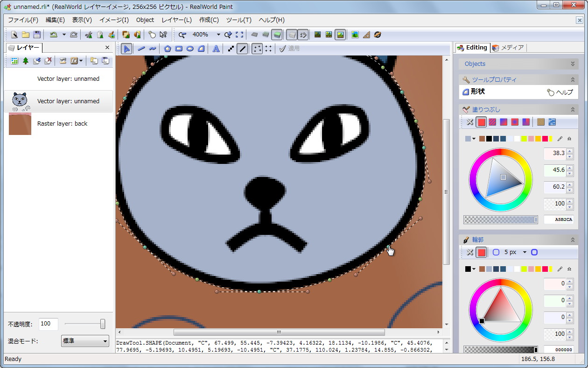Pick outline color with eyedropper icon
This screenshot has width=588, height=368.
coord(560,269)
